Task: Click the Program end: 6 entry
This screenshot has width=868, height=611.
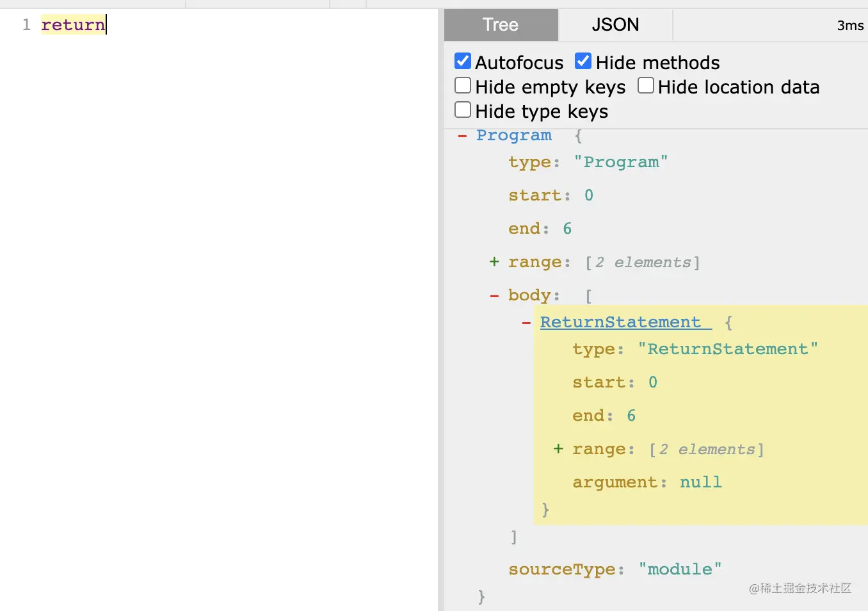Action: coord(540,229)
